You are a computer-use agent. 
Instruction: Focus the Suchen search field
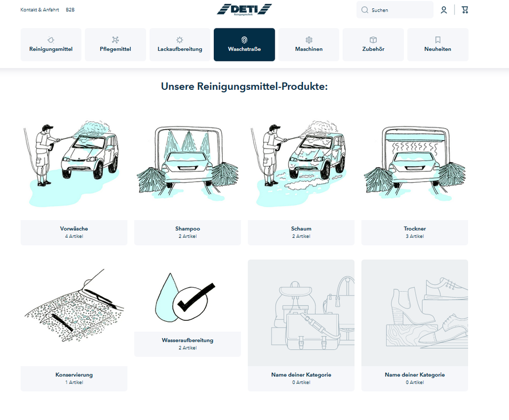click(395, 10)
